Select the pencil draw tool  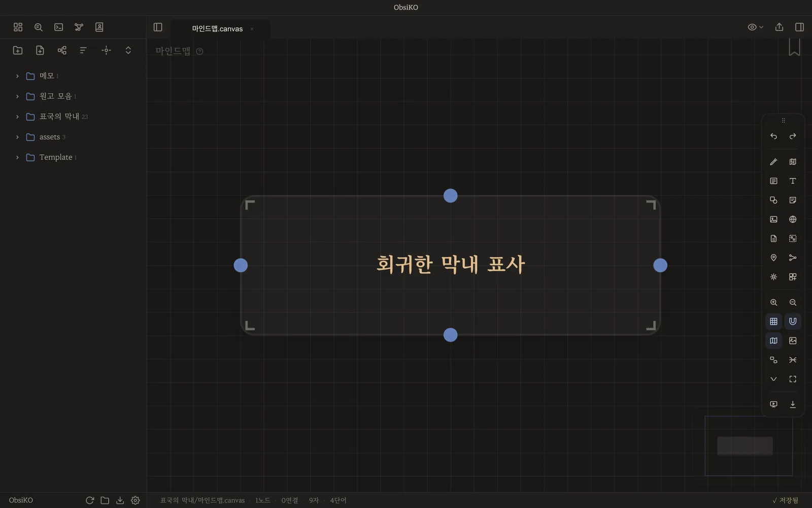pyautogui.click(x=773, y=162)
